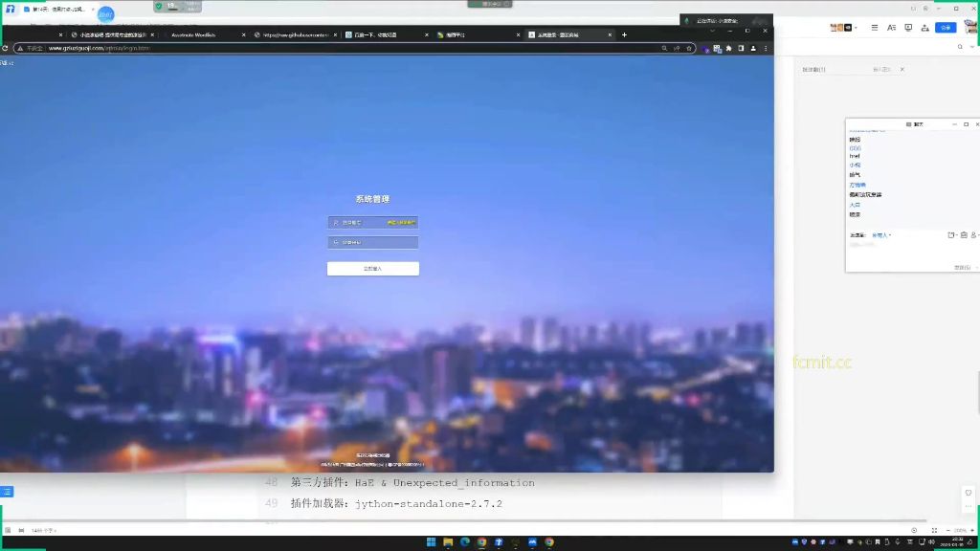Switch to the raw.githubusercontent tab
980x551 pixels.
point(295,35)
